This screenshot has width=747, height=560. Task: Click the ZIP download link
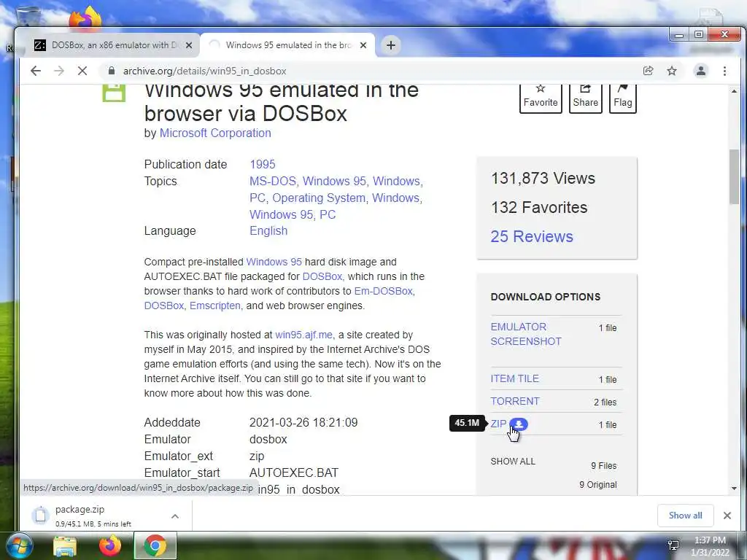coord(498,424)
